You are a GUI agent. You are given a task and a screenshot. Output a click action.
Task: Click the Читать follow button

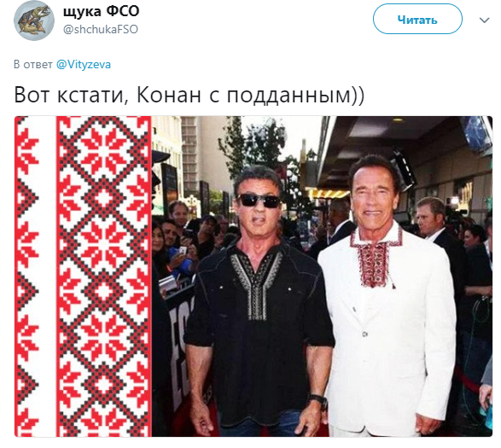pos(417,19)
